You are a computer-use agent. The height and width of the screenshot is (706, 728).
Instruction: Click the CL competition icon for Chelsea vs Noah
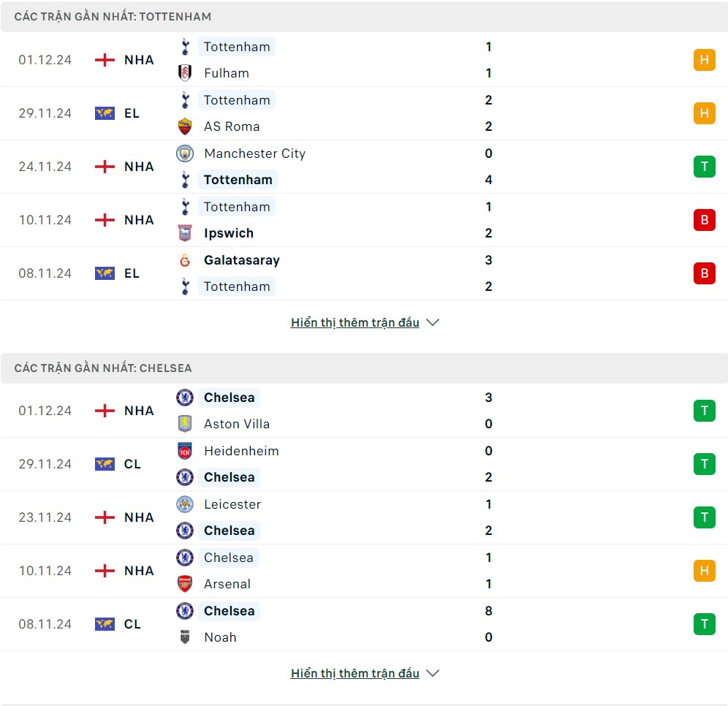105,624
